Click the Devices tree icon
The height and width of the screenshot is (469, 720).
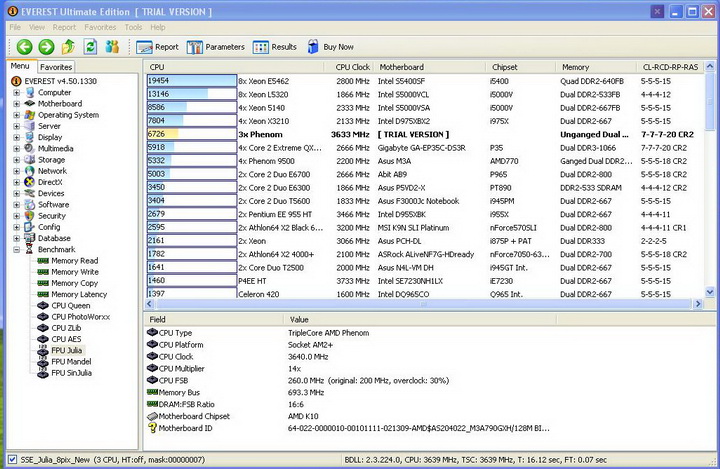(x=29, y=193)
